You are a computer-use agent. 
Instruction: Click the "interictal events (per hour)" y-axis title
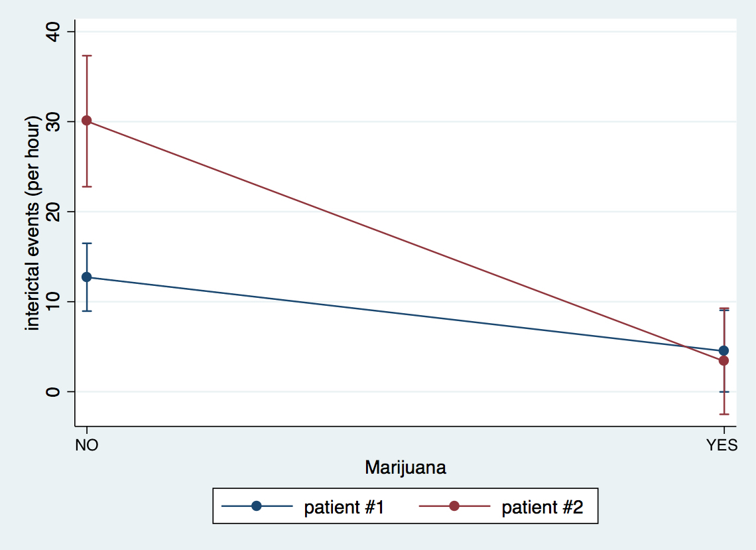[x=34, y=223]
